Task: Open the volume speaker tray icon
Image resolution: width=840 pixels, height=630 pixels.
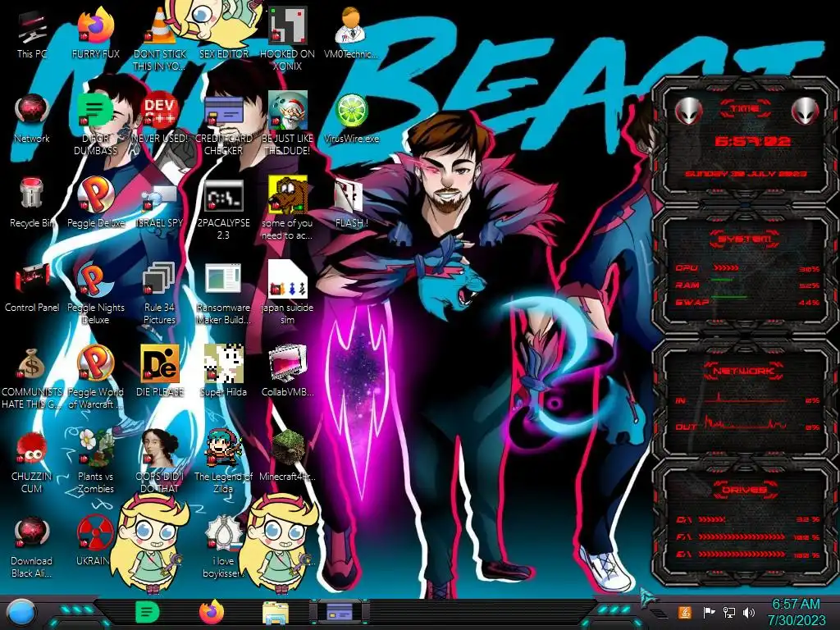Action: click(x=749, y=612)
